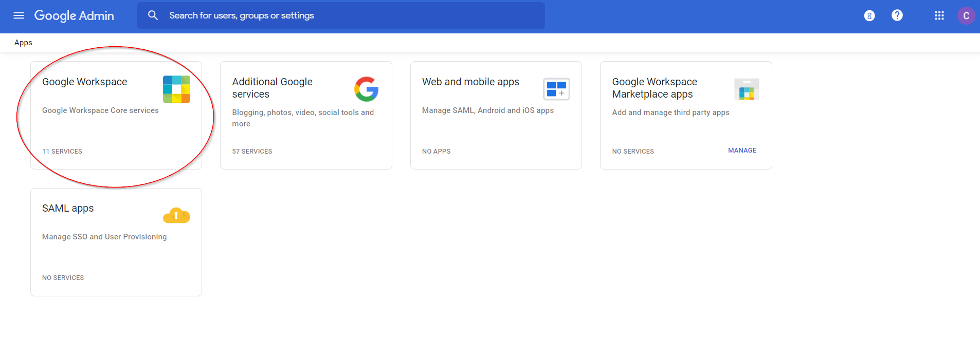
Task: Click the Marketplace apps store icon
Action: click(x=747, y=89)
